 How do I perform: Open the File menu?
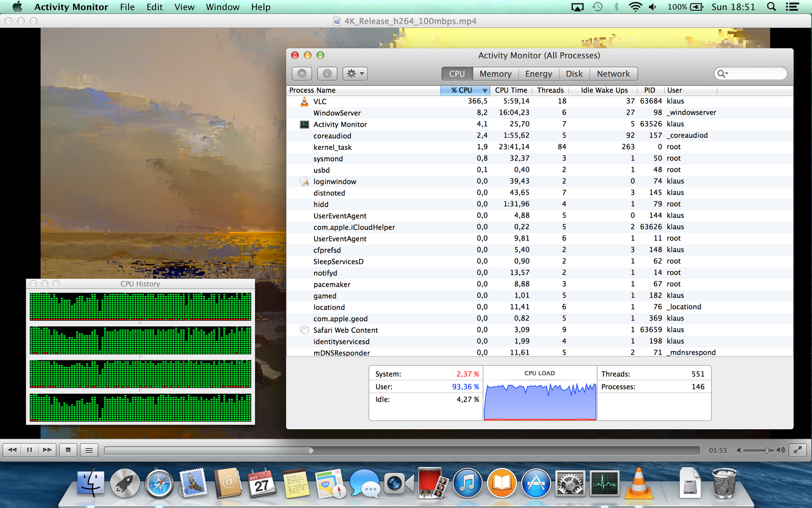point(127,7)
